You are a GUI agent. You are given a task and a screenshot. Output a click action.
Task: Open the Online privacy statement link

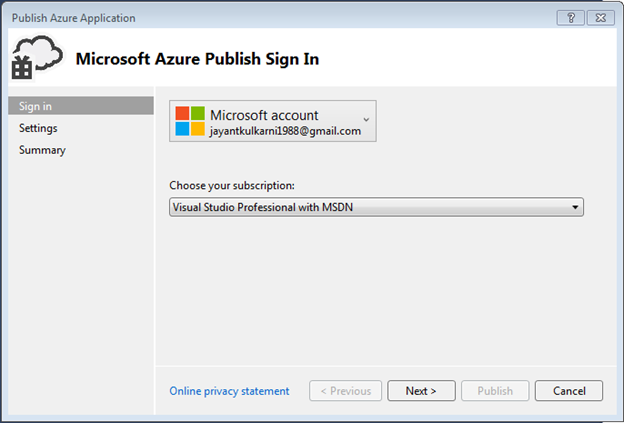(x=229, y=391)
